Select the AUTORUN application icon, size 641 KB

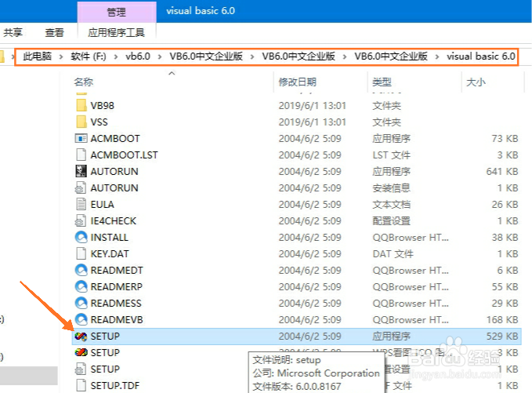pos(81,171)
